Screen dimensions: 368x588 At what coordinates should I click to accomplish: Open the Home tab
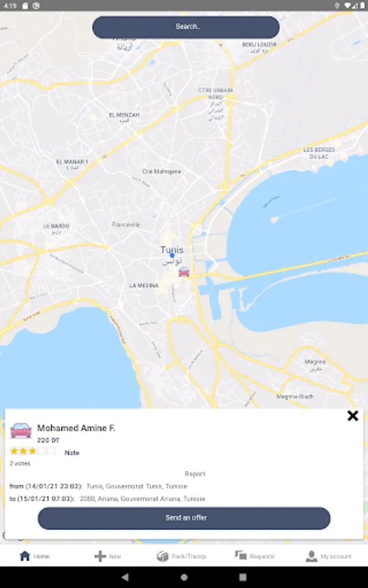click(34, 556)
